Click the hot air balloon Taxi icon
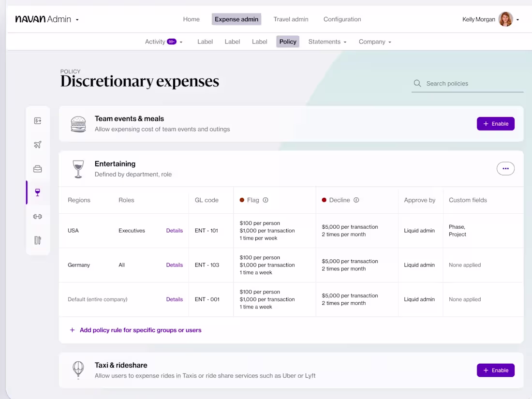Viewport: 532px width, 399px height. pos(78,370)
